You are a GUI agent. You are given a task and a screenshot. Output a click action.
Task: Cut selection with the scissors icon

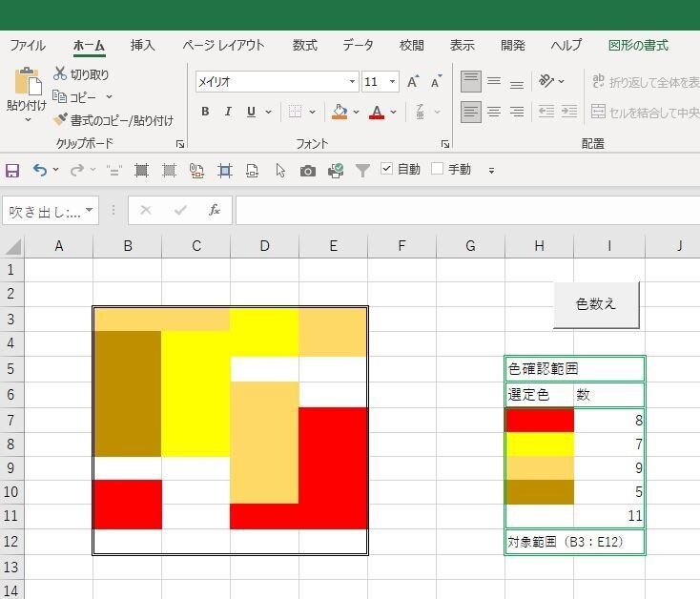(59, 73)
